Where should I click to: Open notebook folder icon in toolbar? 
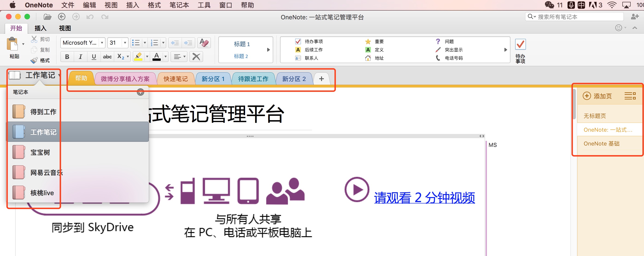[x=47, y=17]
